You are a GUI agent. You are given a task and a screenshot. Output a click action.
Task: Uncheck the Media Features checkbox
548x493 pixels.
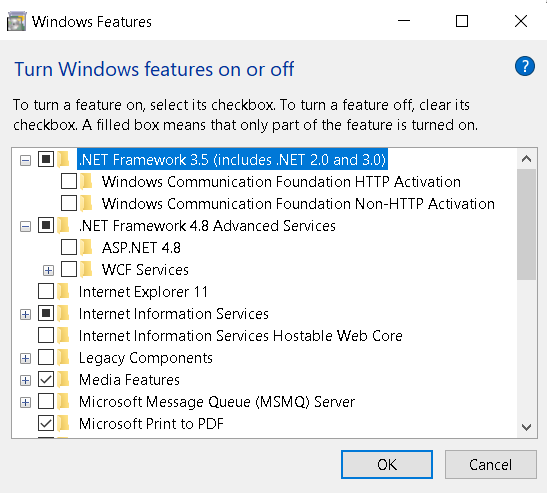(x=46, y=379)
